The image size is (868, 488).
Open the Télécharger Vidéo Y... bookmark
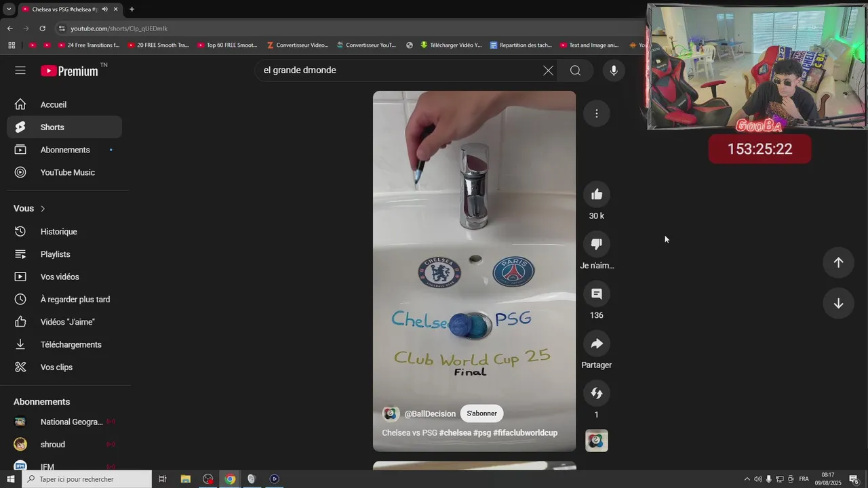(x=450, y=45)
